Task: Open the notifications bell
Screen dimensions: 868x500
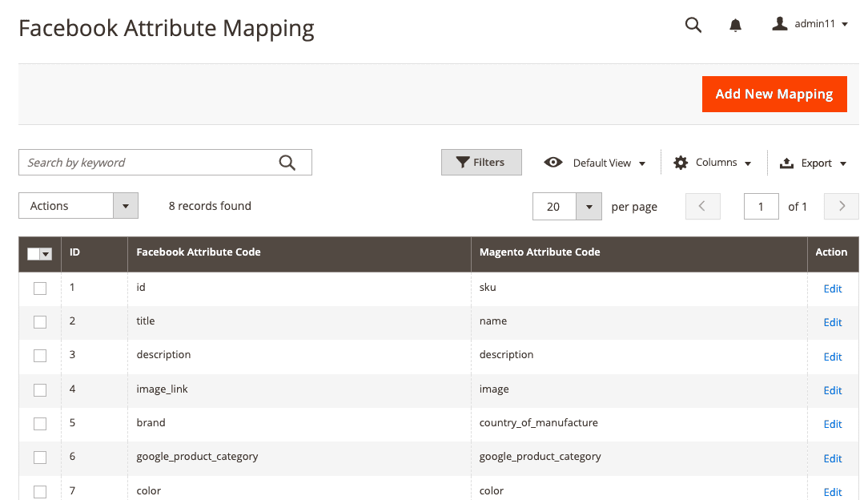Action: 735,25
